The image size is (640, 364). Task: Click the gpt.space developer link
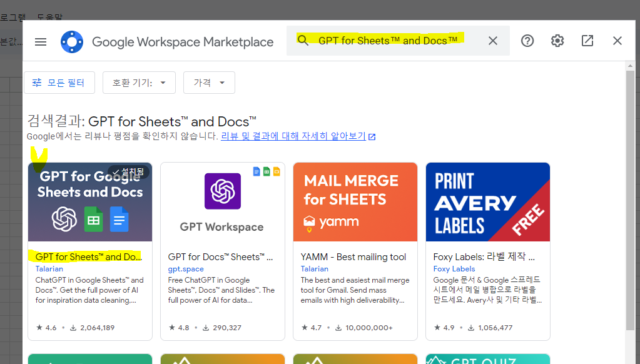click(x=186, y=269)
